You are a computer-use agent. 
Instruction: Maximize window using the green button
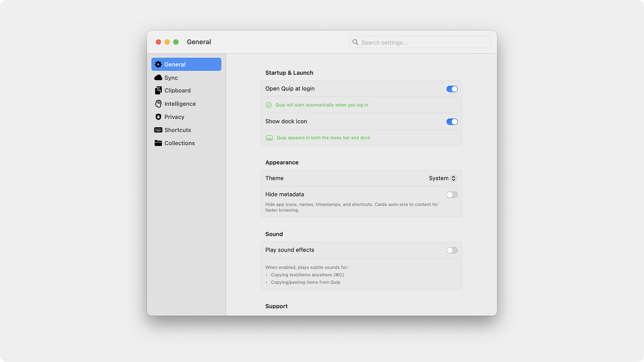tap(176, 42)
